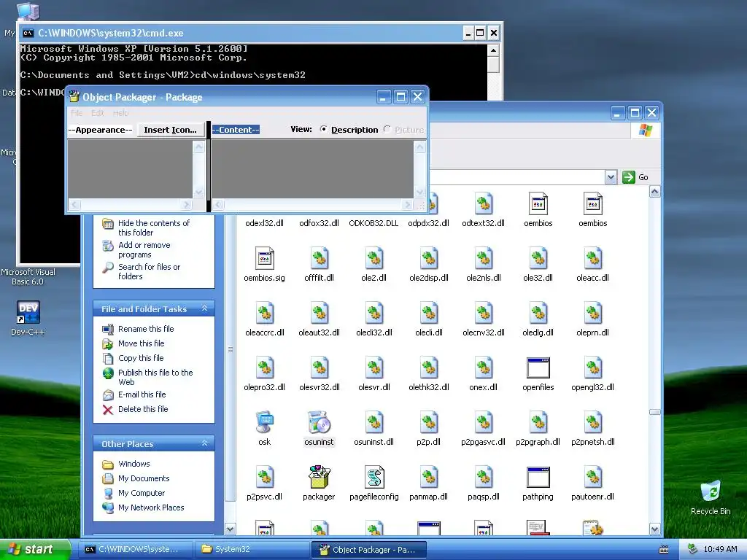Open the Edit menu in Object Packager
Screen dimensions: 747x560
[98, 113]
